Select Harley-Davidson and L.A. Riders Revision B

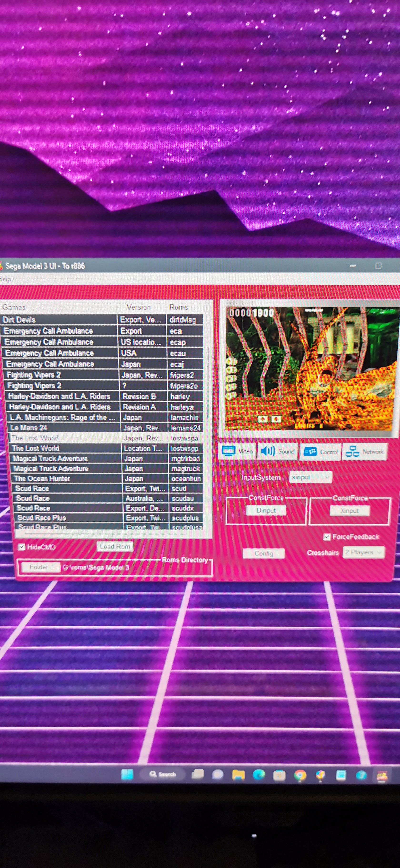105,396
